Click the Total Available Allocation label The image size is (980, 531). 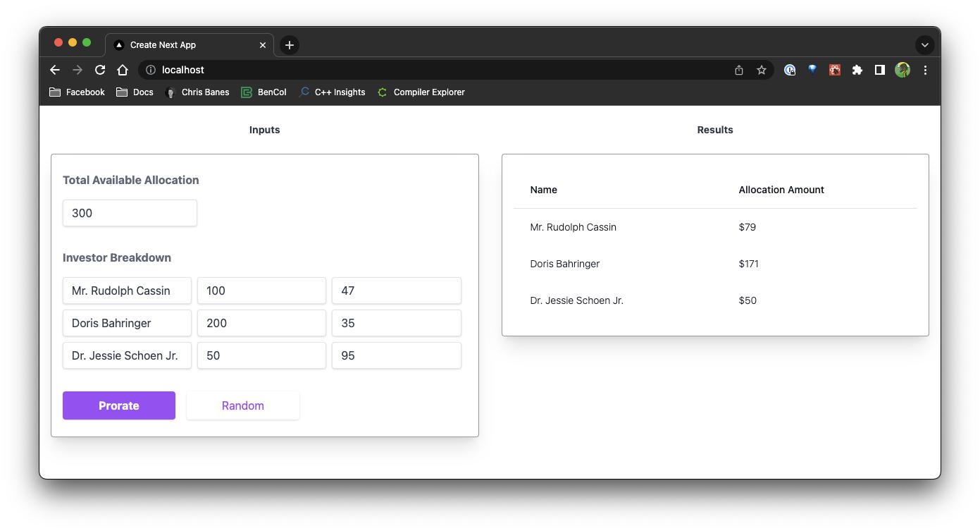point(131,180)
